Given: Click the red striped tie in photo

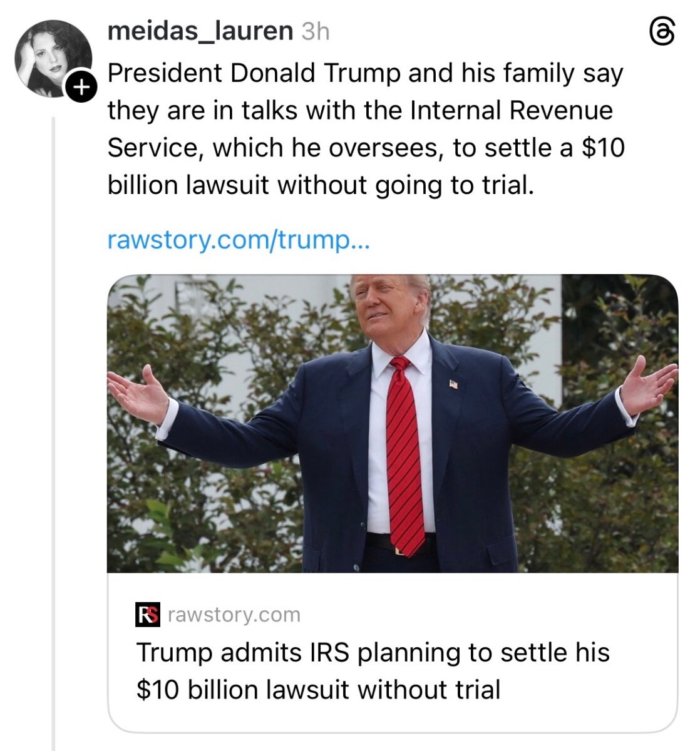Looking at the screenshot, I should [x=404, y=457].
